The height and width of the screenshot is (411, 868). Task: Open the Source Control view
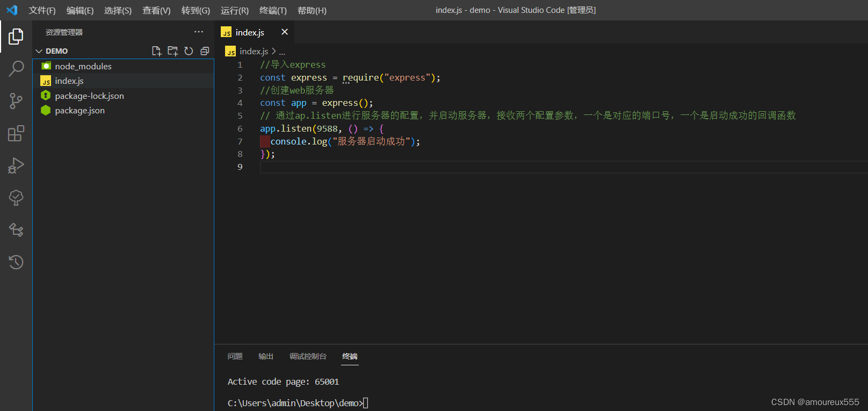(16, 101)
